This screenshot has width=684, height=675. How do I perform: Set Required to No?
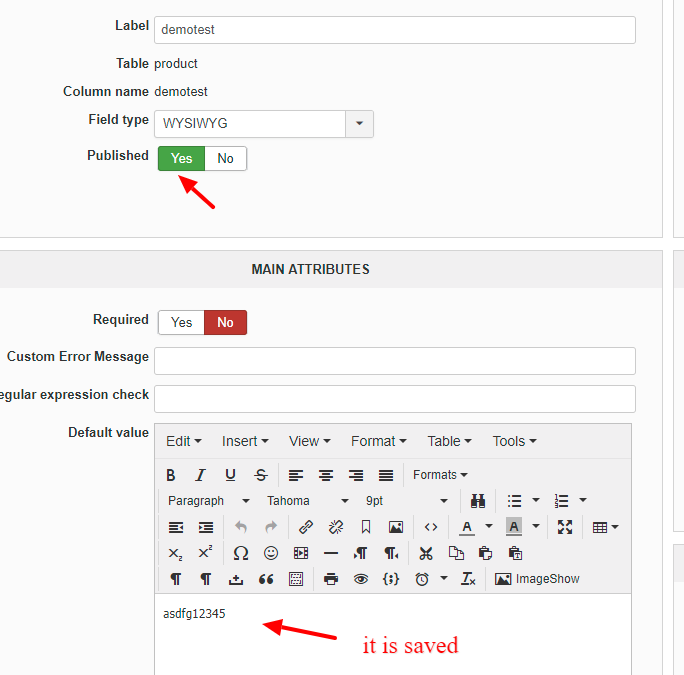[226, 322]
